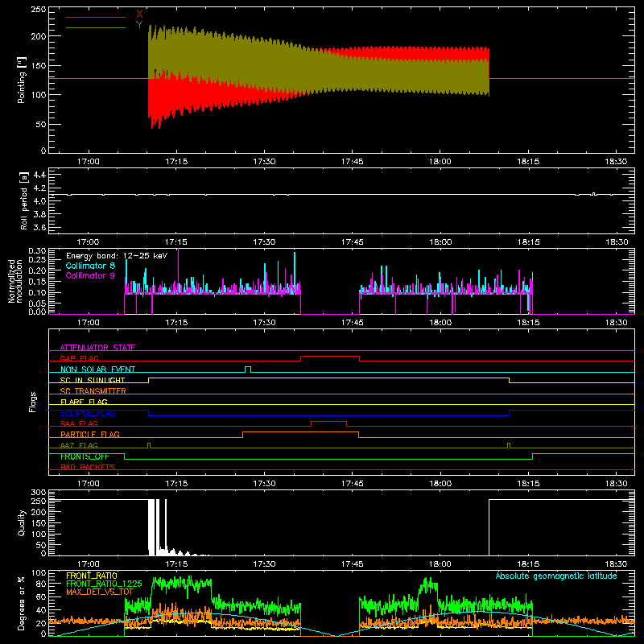Select the GAP_FLAG label
This screenshot has width=644, height=644.
coord(79,358)
